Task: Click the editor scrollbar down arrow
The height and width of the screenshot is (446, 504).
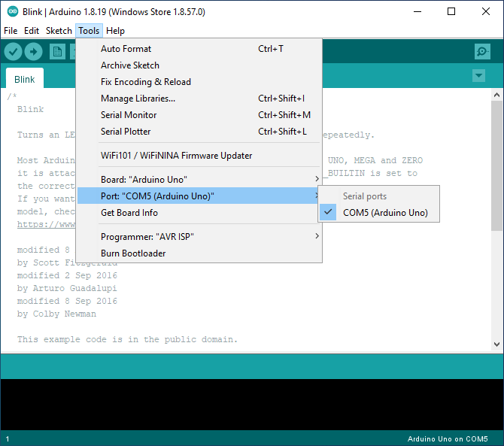Action: tap(496, 344)
